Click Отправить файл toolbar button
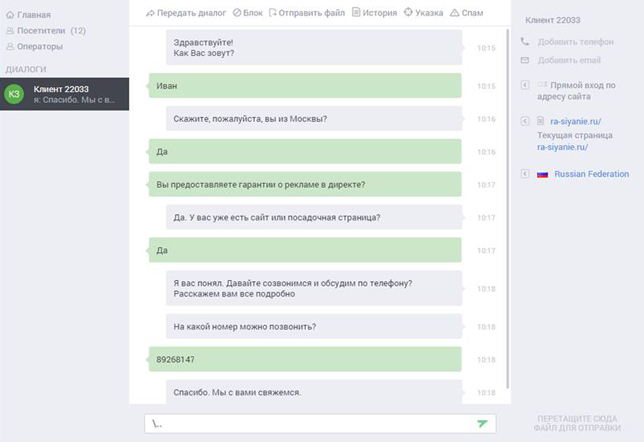644x442 pixels. (x=307, y=13)
